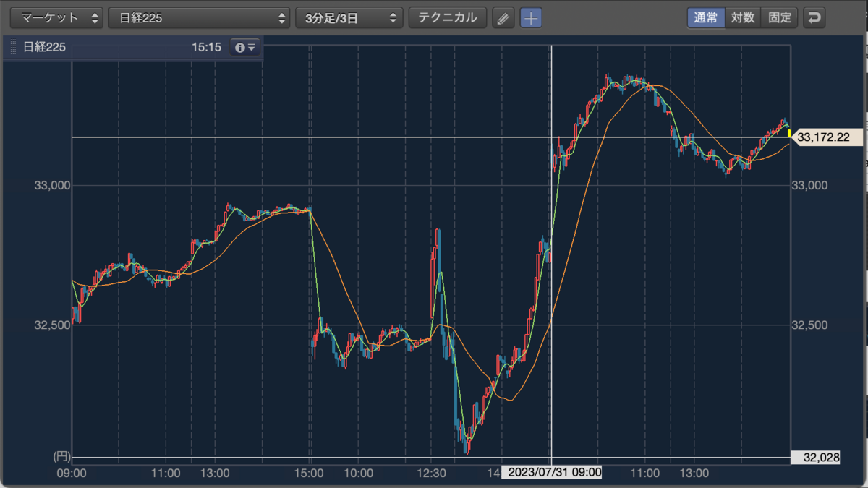Switch chart scale to 固定

780,18
